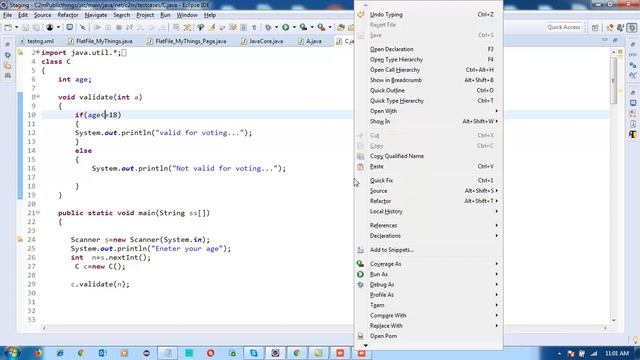Collapse the main method fold at line 21

(38, 212)
